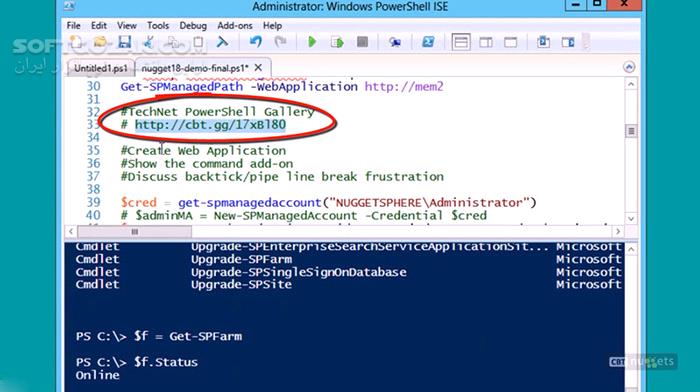The height and width of the screenshot is (392, 700).
Task: Click the Show Command Add-on icon
Action: pos(568,42)
